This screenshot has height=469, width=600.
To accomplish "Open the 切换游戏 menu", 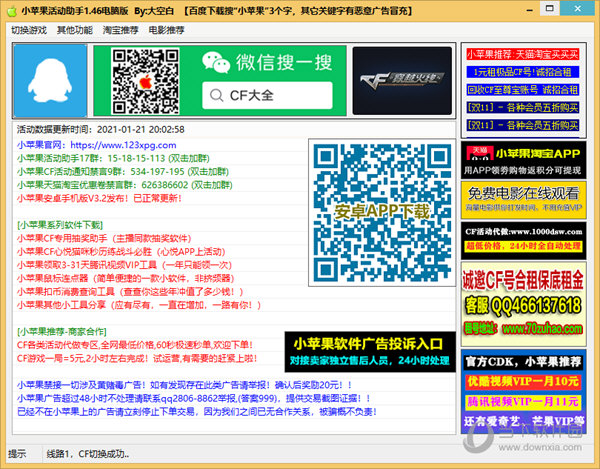I will (x=29, y=30).
